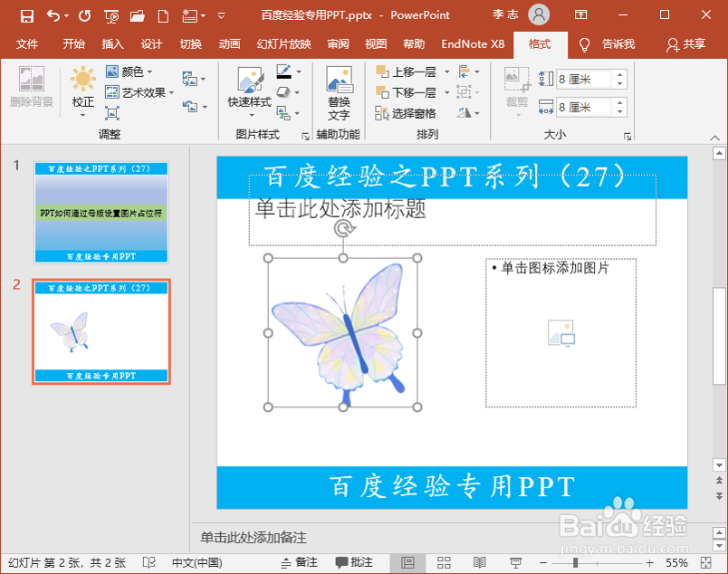The height and width of the screenshot is (574, 728).
Task: Click 上移一层 bring forward button
Action: click(406, 72)
